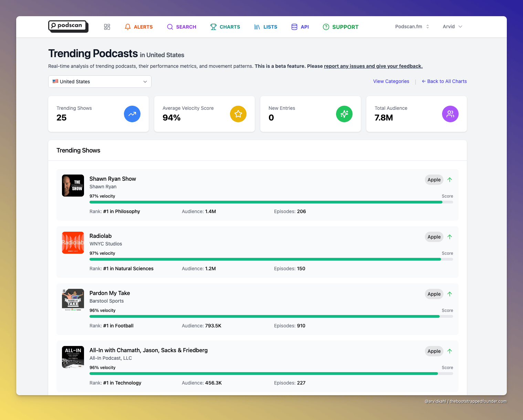
Task: Click the API database icon
Action: click(x=294, y=27)
